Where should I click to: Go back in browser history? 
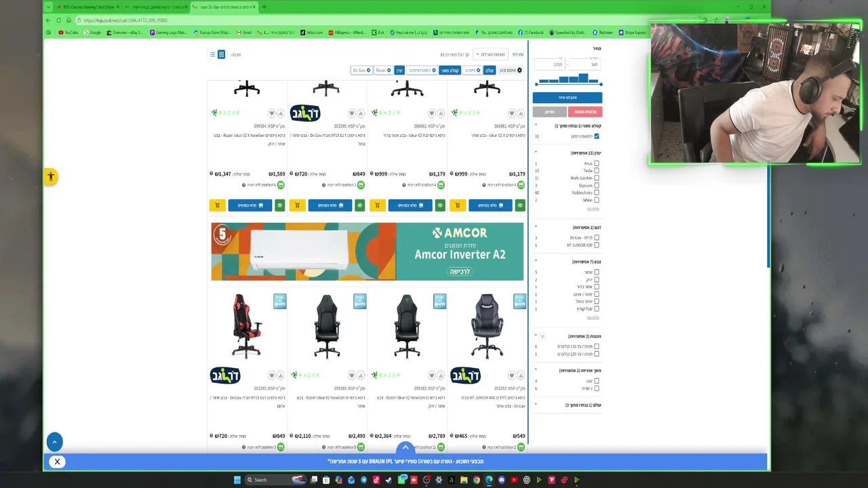48,20
